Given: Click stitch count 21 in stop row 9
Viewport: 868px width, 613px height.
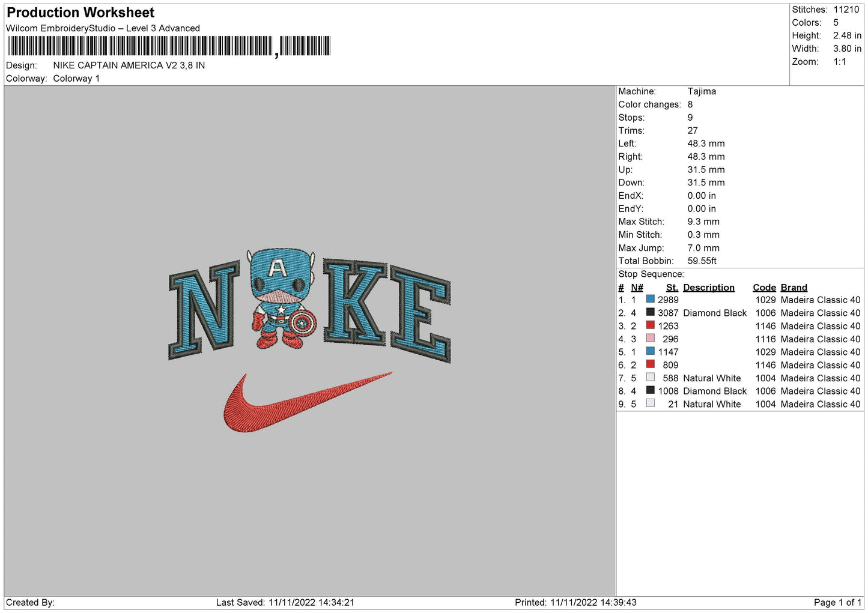Looking at the screenshot, I should click(x=673, y=405).
